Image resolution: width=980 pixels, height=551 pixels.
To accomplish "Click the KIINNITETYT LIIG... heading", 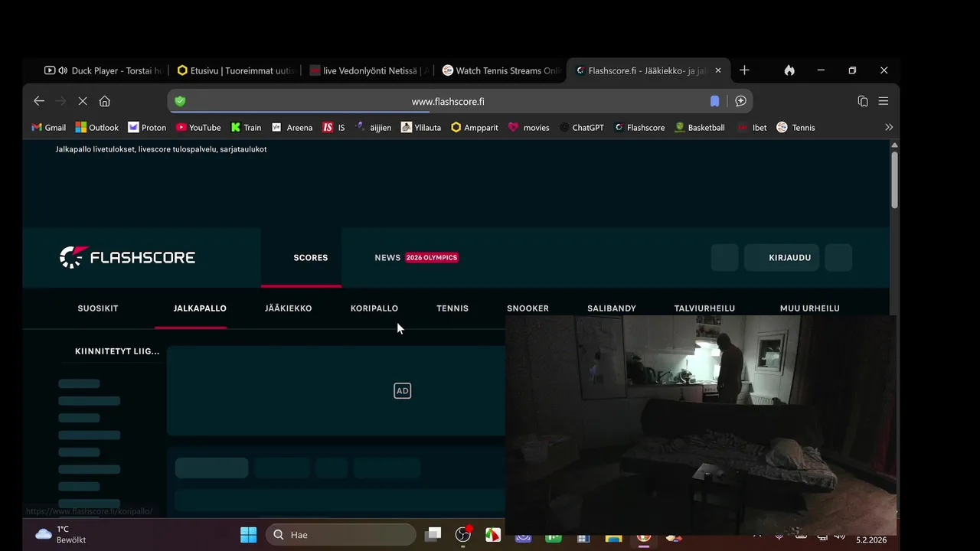I will coord(117,351).
